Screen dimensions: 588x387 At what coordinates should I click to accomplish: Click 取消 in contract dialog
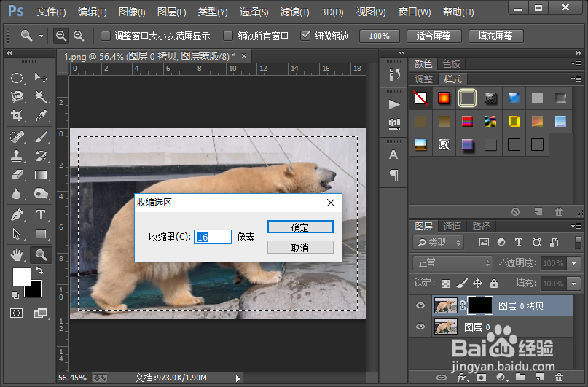point(300,248)
